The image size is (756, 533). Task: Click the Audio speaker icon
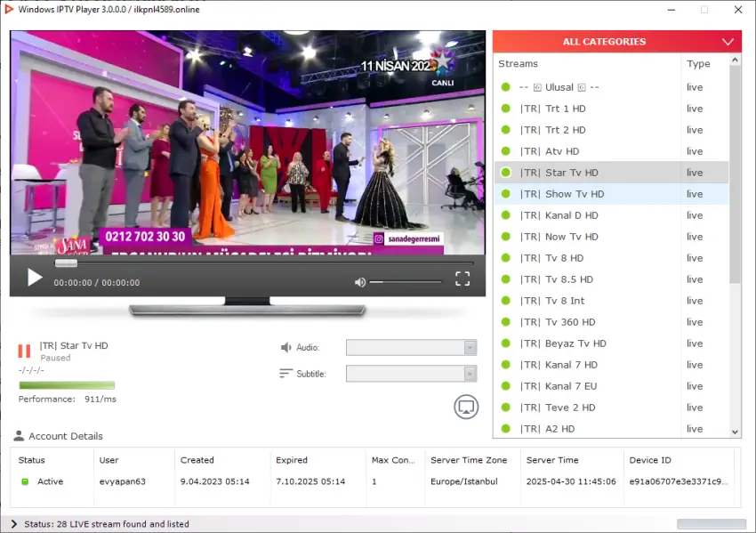(x=286, y=347)
